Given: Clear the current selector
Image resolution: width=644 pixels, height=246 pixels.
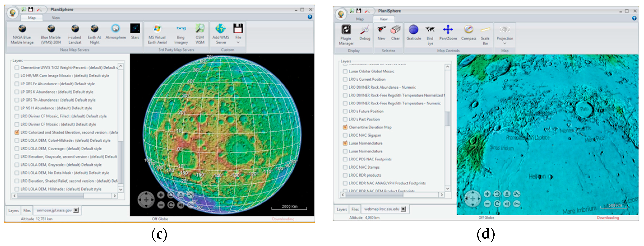Looking at the screenshot, I should point(395,33).
